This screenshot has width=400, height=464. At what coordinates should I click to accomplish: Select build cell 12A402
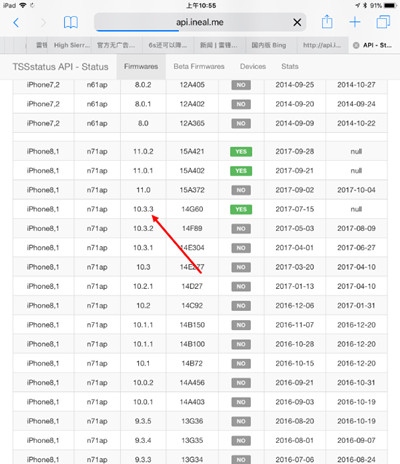tap(192, 104)
